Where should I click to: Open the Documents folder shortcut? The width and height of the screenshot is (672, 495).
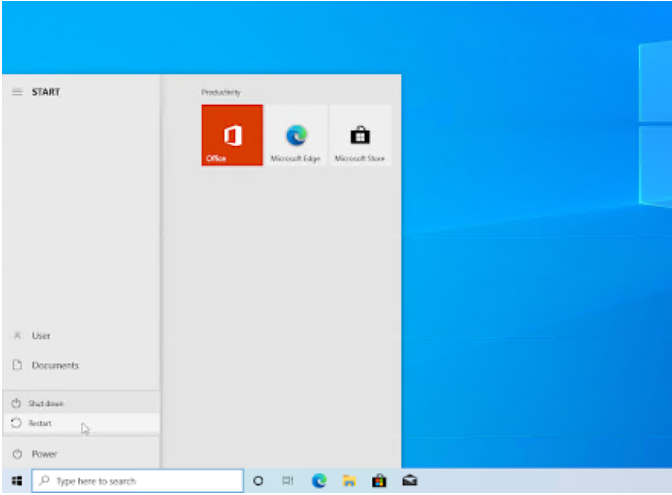point(54,366)
